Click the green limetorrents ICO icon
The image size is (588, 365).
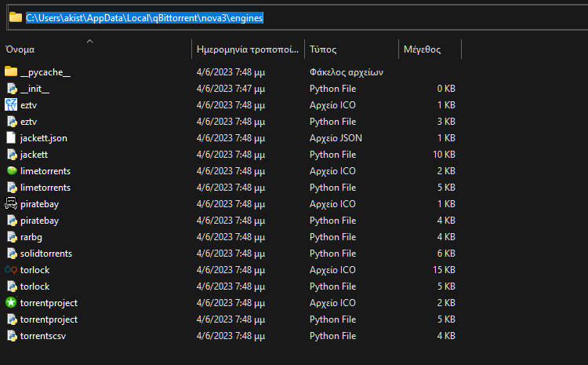12,171
